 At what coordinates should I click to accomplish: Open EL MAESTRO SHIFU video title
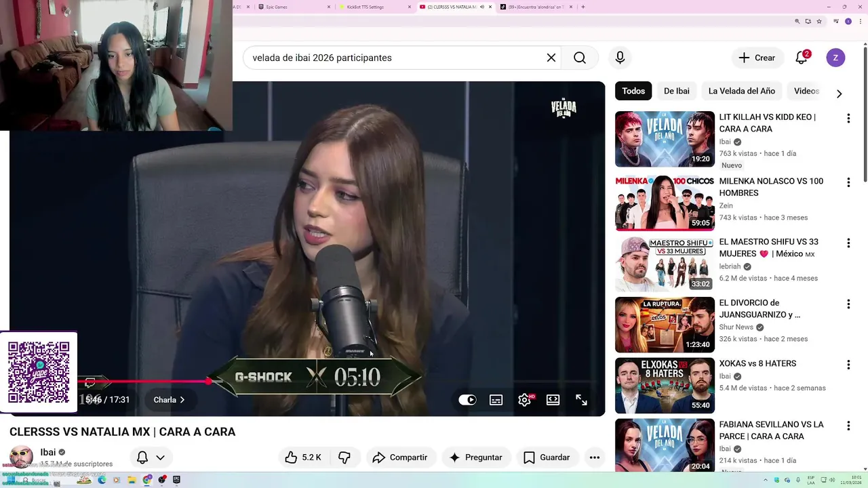coord(769,247)
